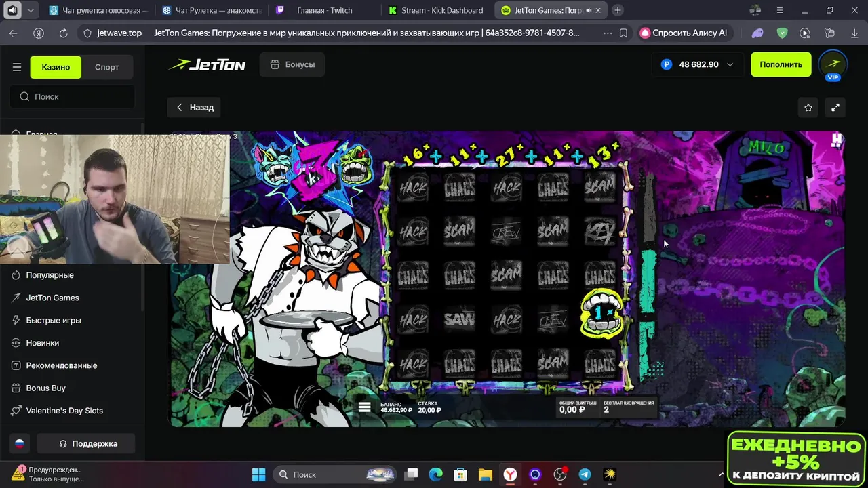Open the slot game menu icon

(x=364, y=407)
